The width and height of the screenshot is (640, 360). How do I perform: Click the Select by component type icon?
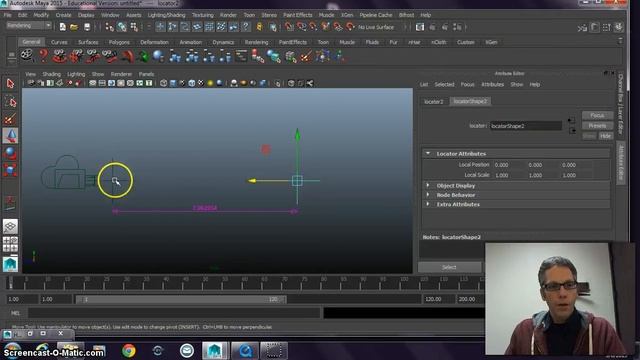click(x=134, y=27)
